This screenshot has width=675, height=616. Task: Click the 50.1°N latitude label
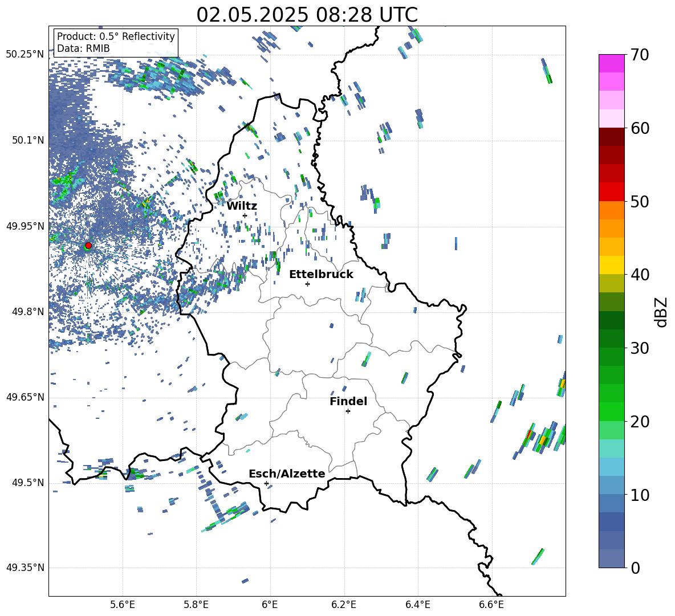click(27, 140)
